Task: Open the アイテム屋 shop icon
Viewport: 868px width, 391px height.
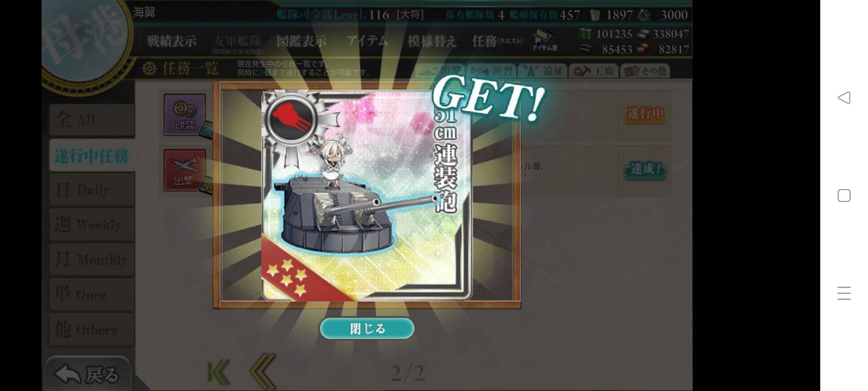Action: (x=544, y=40)
